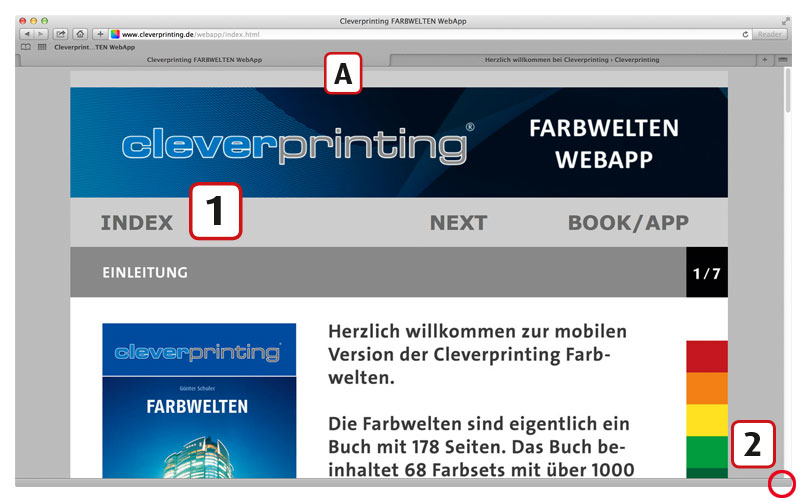Open a new tab with the tab bar plus
The width and height of the screenshot is (800, 500).
coord(764,60)
